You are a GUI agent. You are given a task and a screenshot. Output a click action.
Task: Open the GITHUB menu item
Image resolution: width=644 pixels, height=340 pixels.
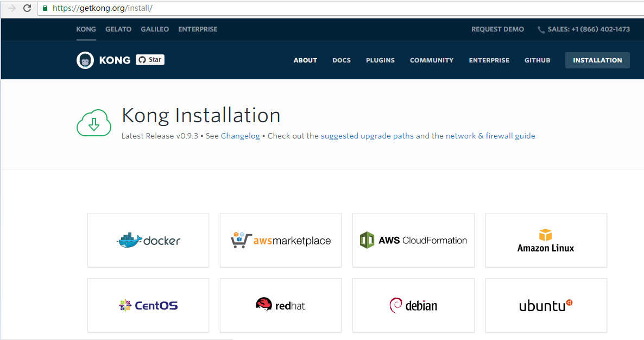tap(537, 60)
